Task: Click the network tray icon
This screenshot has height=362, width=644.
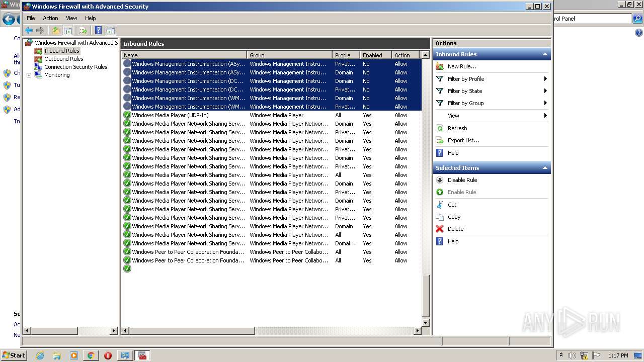Action: coord(584,355)
